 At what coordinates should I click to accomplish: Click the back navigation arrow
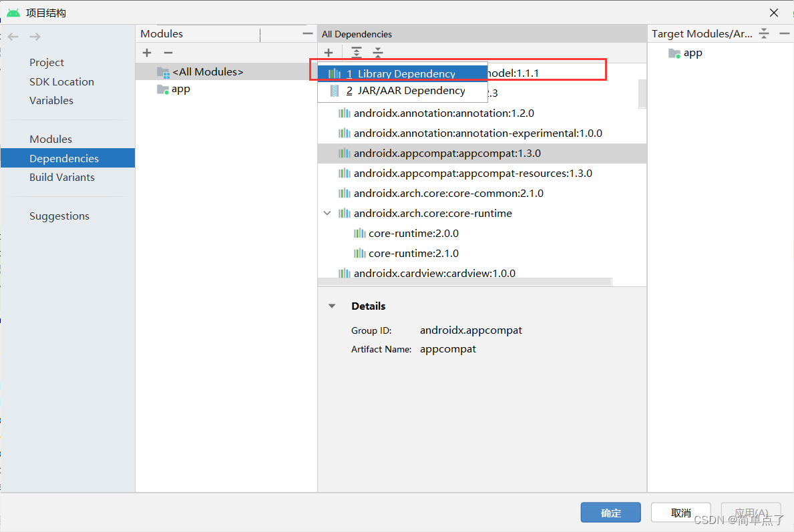[x=12, y=37]
